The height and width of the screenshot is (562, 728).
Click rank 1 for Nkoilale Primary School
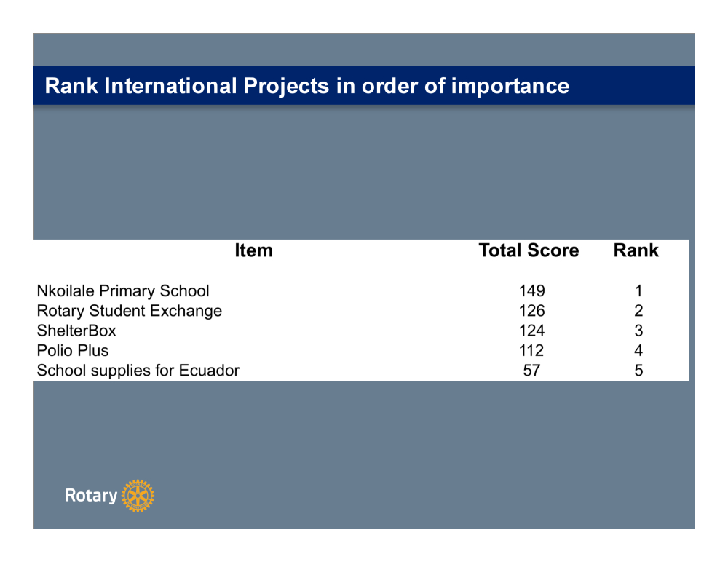coord(638,291)
